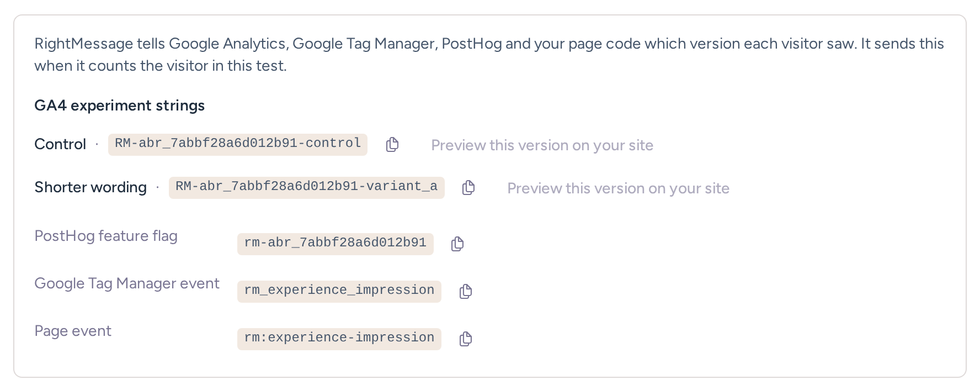The width and height of the screenshot is (980, 390).
Task: Click the Google Tag Manager event label
Action: click(x=127, y=283)
